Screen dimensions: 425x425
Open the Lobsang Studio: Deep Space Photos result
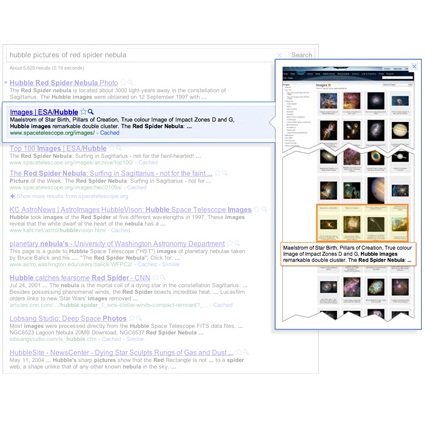pos(68,318)
